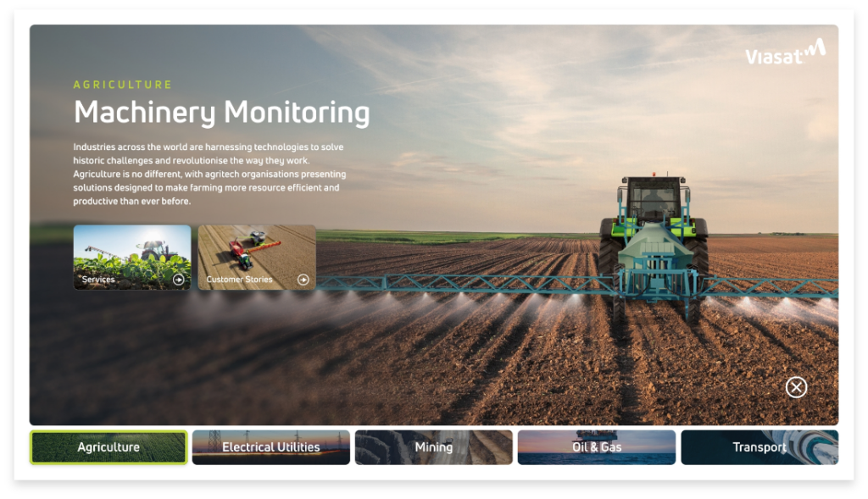Click the Services label

tap(98, 279)
